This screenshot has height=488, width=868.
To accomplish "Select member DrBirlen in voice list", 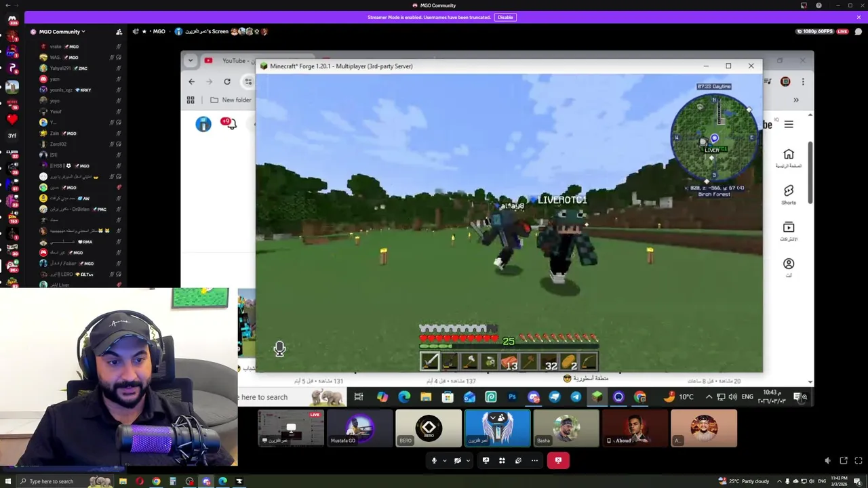I will 77,209.
